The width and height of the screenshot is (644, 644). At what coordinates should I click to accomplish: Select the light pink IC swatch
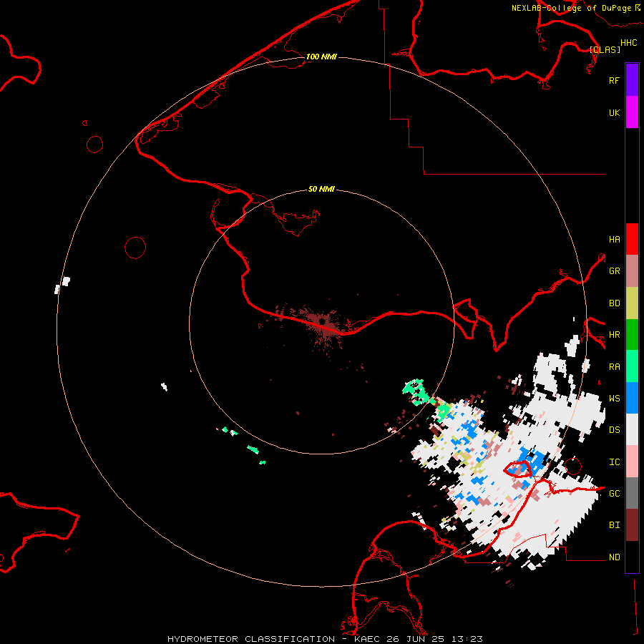tap(632, 462)
